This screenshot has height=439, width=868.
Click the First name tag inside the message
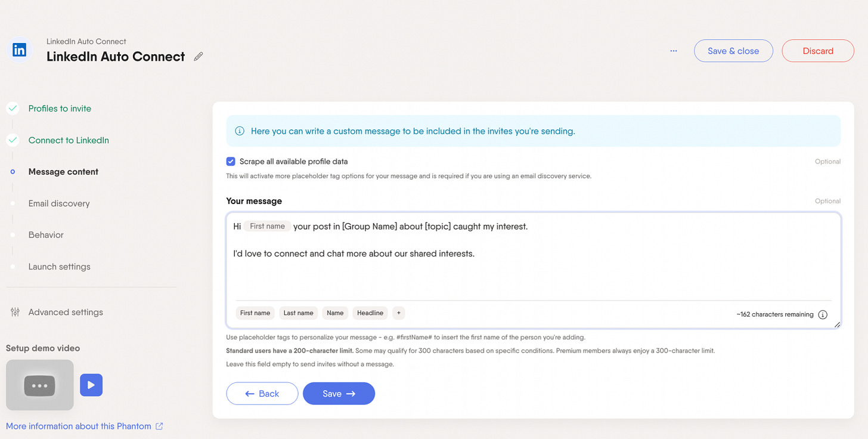coord(267,226)
